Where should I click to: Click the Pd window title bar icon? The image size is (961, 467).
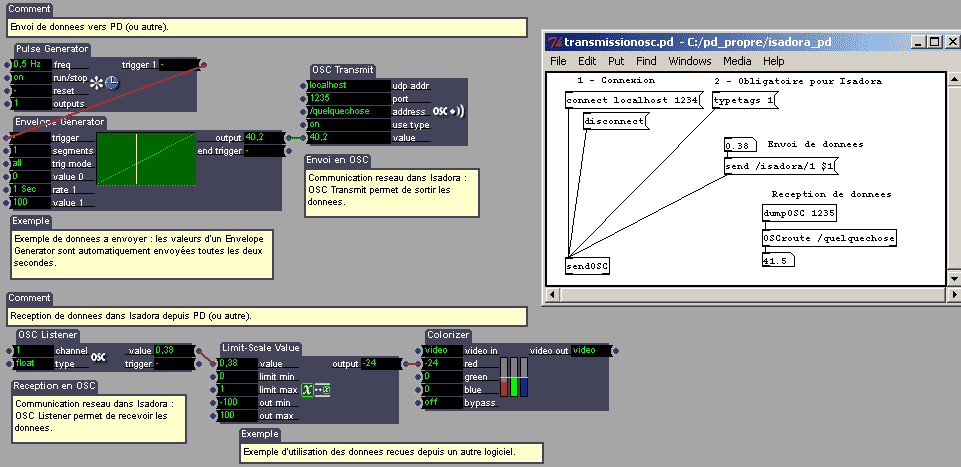click(553, 42)
